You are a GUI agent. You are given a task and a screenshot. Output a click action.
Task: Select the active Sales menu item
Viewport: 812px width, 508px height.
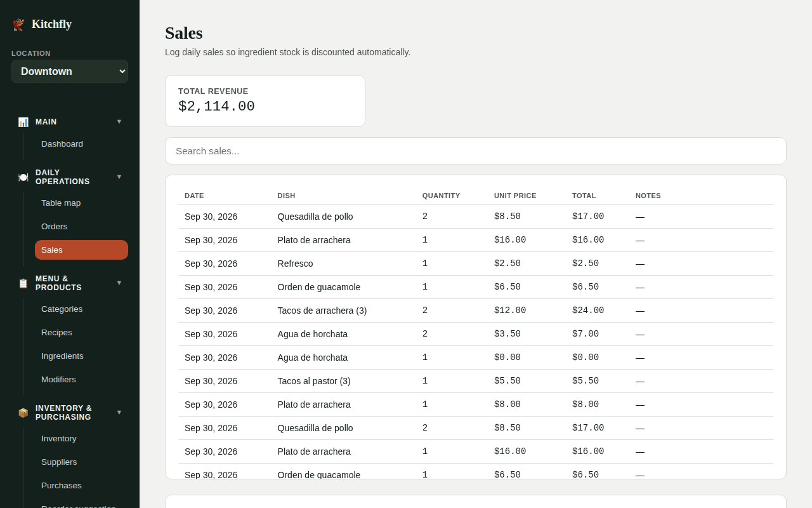coord(81,250)
